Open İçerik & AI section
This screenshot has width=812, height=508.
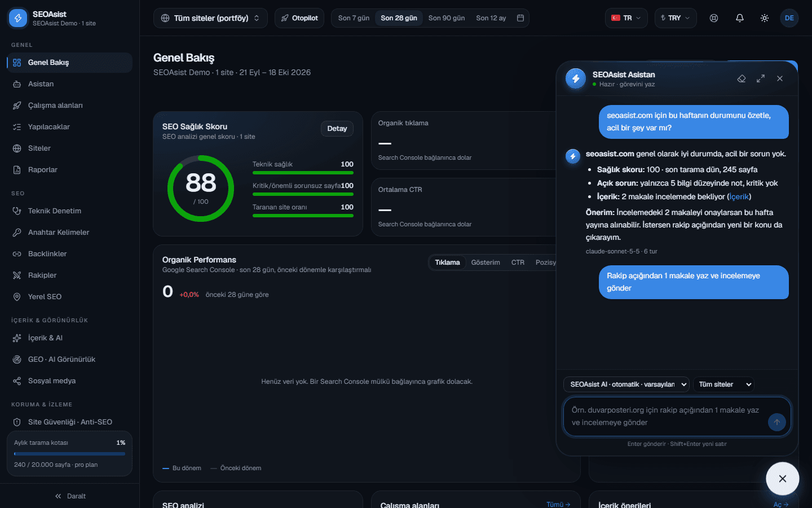[69, 338]
